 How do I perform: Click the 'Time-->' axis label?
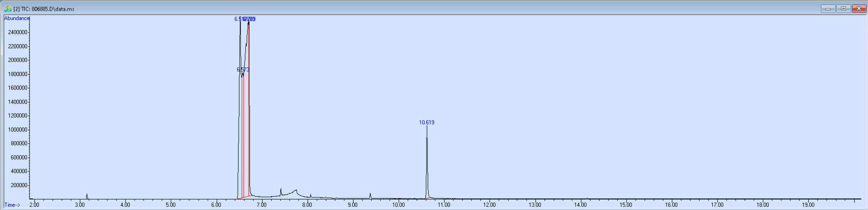(x=12, y=205)
